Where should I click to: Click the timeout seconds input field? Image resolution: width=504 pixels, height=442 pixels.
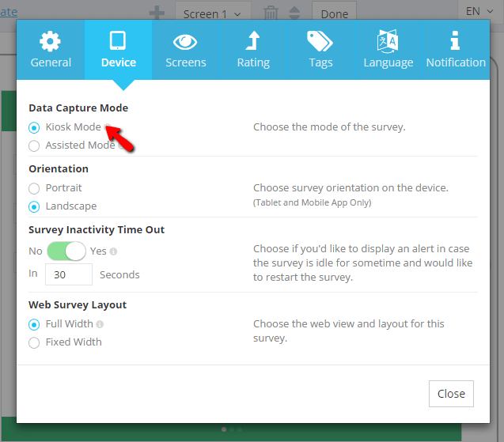pos(69,274)
